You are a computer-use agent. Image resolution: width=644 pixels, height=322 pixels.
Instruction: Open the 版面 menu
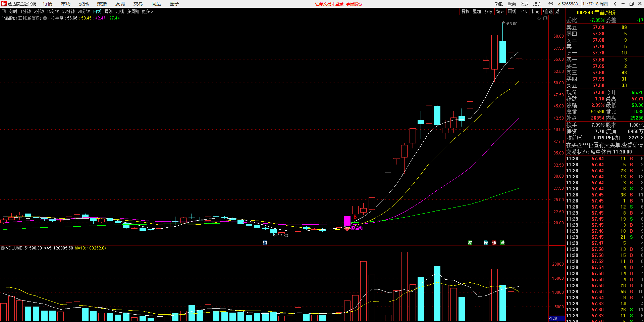[512, 4]
